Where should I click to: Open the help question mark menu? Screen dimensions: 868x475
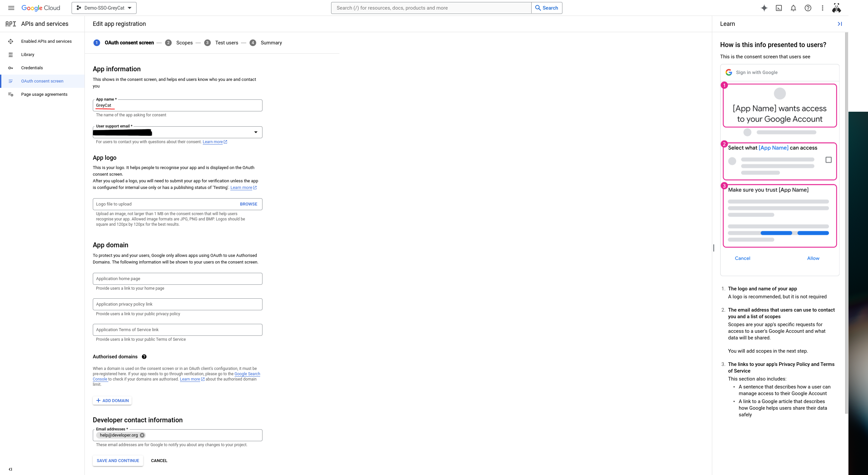tap(808, 8)
